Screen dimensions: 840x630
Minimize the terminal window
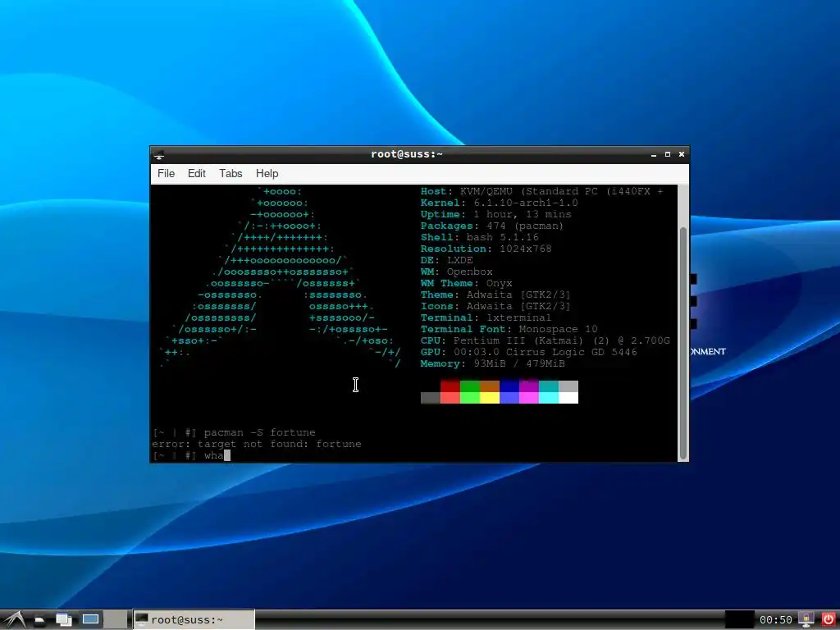[x=654, y=154]
